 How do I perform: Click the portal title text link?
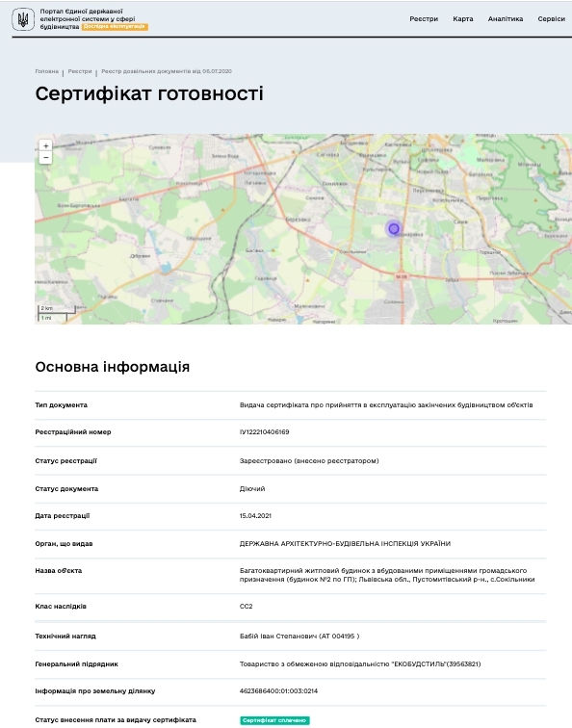pos(88,19)
